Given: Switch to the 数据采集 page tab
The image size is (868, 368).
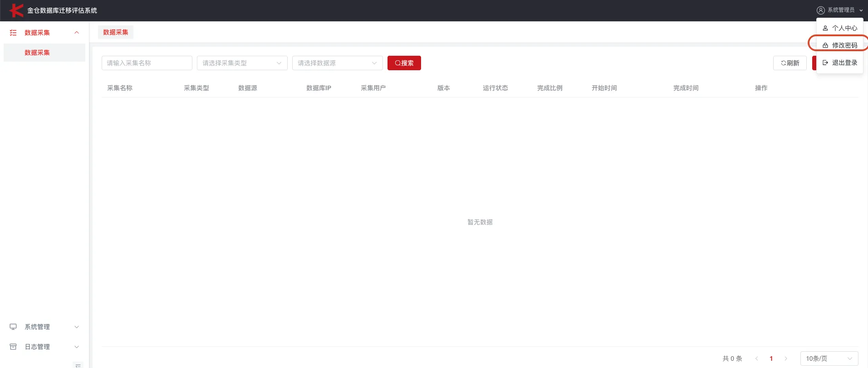Looking at the screenshot, I should [116, 32].
